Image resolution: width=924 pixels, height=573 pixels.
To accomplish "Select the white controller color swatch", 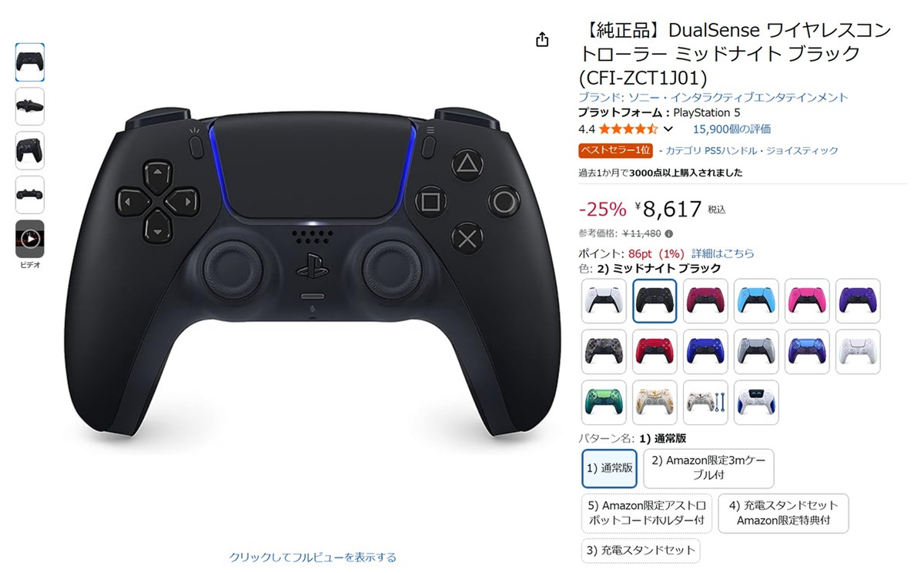I will 604,300.
